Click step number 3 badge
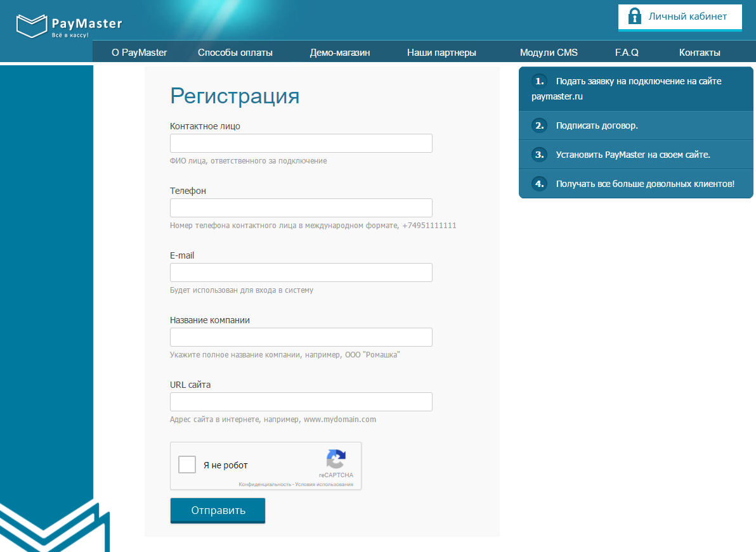The image size is (756, 552). click(539, 154)
